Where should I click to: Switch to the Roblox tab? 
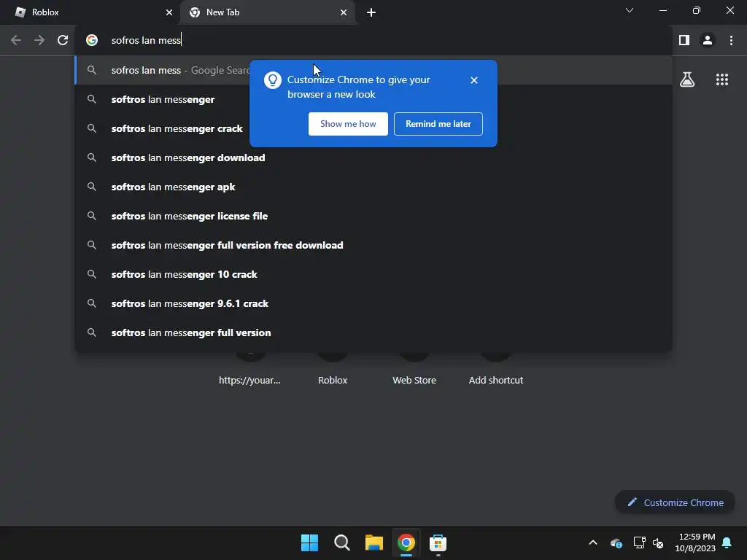[90, 12]
